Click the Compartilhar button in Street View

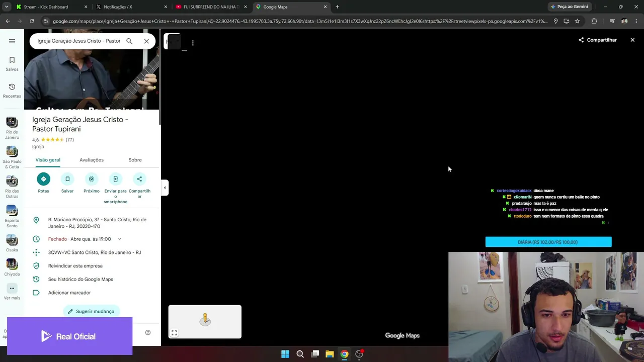[x=598, y=40]
